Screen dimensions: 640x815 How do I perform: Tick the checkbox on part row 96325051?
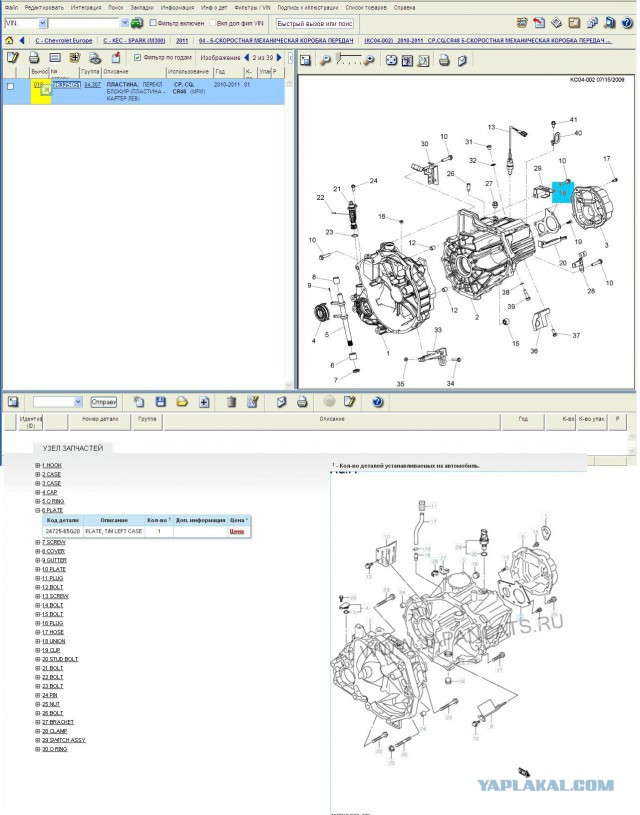(10, 86)
